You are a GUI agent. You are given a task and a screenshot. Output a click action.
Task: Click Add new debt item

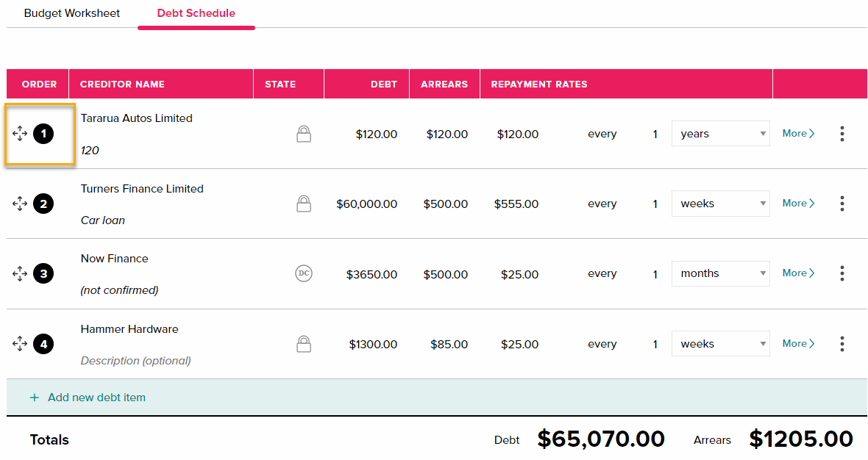coord(88,398)
